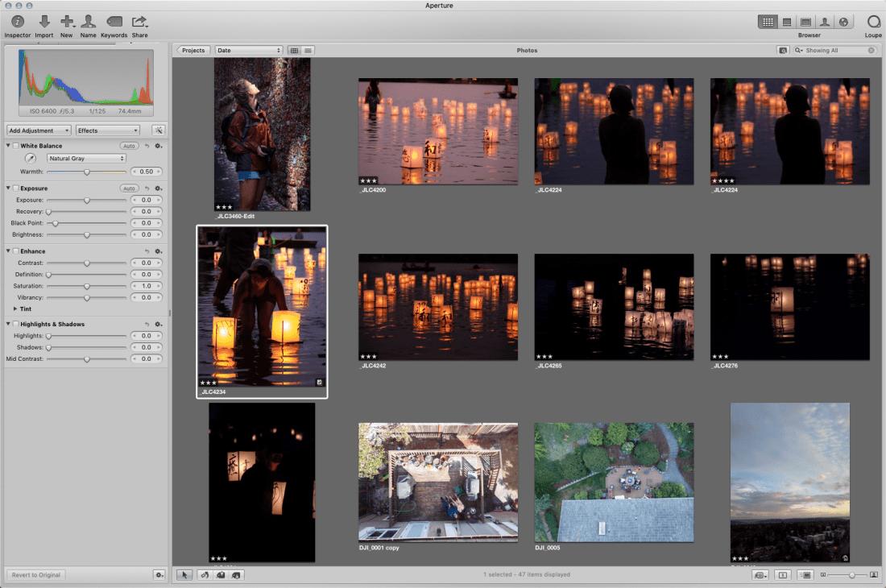Open the Natural Gray white balance dropdown

coord(86,159)
